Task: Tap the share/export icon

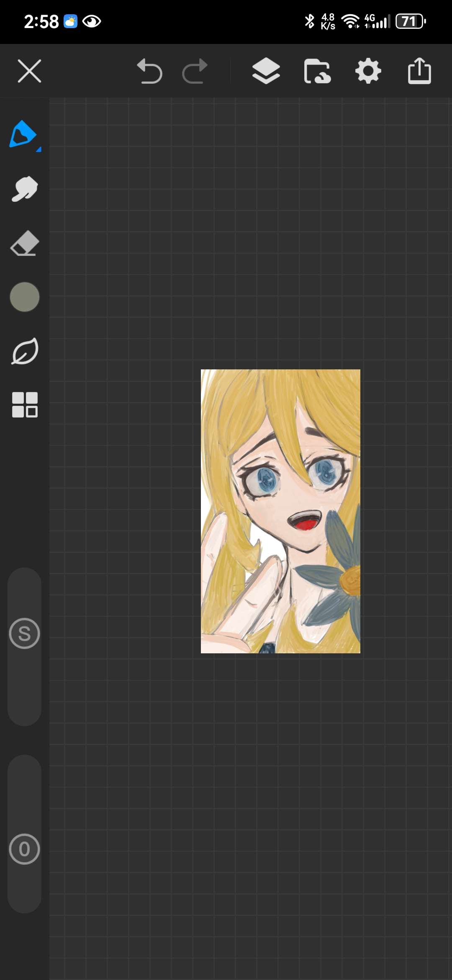Action: (x=419, y=71)
